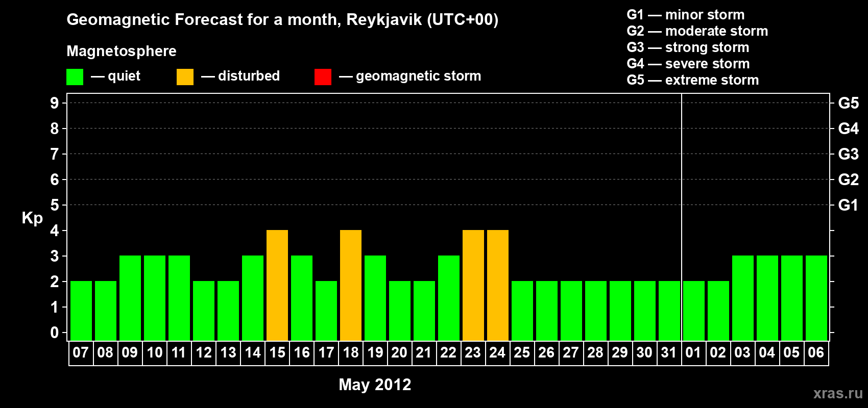Click the green bar for day 09
868x408 pixels.
[130, 298]
